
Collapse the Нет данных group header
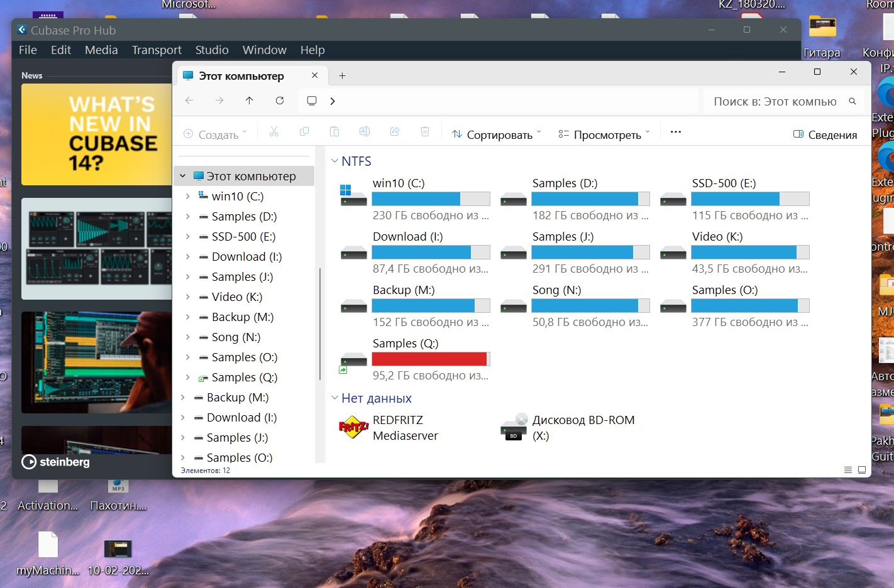click(335, 398)
